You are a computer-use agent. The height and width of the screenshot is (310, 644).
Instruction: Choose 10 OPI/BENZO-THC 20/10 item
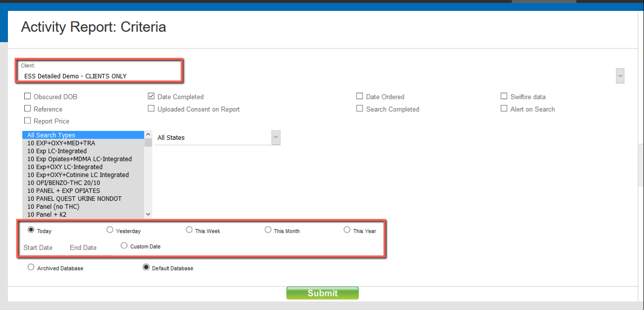coord(83,183)
